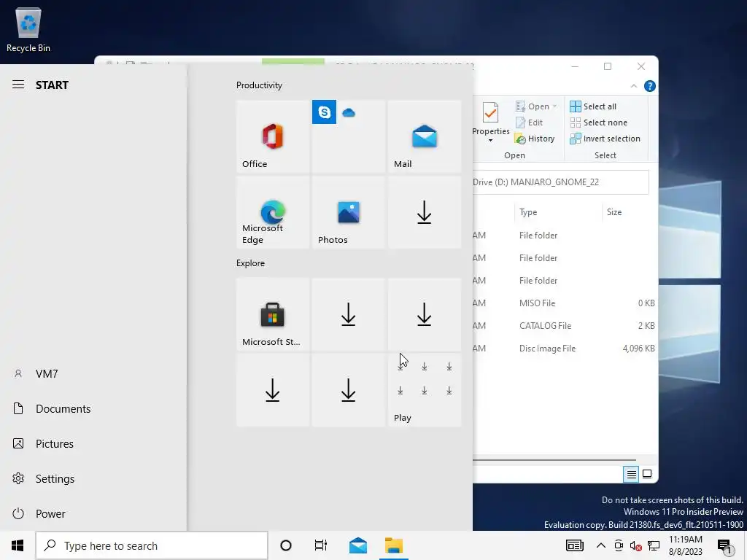The width and height of the screenshot is (747, 560).
Task: Click the download tile next to Photos
Action: (424, 212)
